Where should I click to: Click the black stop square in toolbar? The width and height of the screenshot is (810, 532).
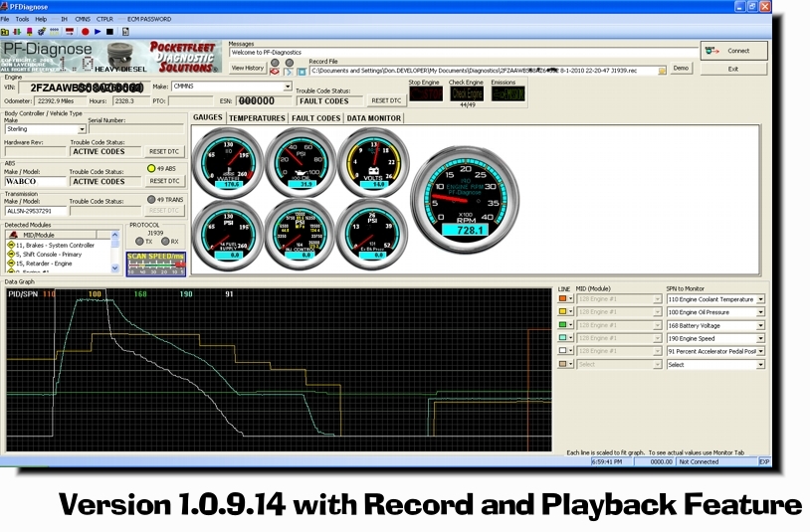[109, 32]
